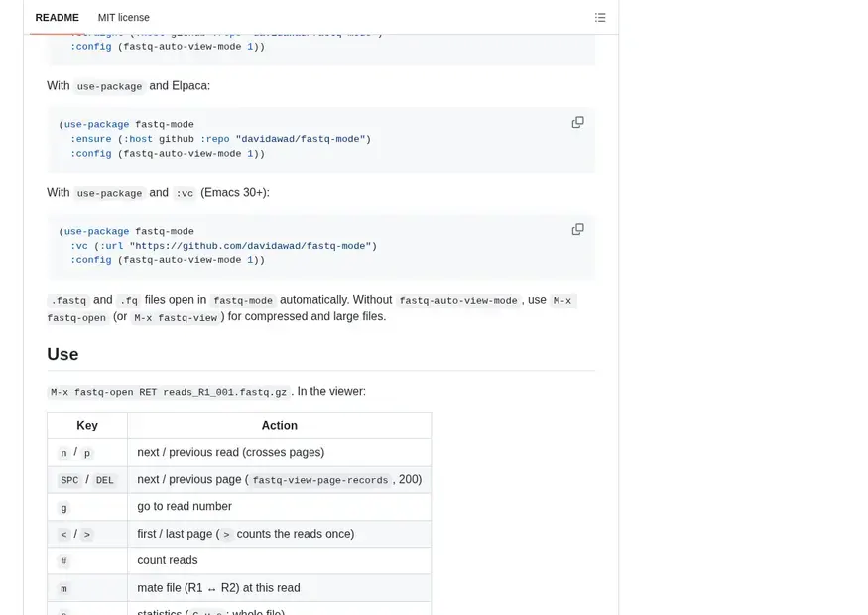Click 'next / previous read (crosses pages)'

231,452
